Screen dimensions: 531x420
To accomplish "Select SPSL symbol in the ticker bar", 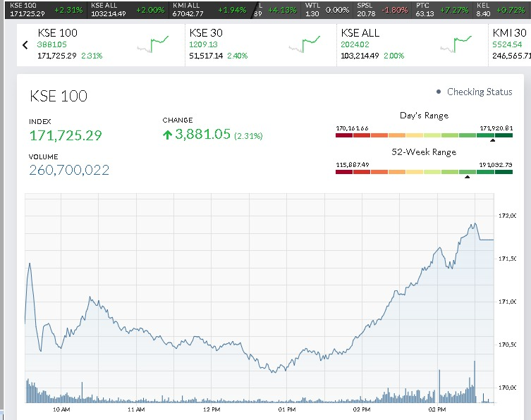I will point(382,10).
